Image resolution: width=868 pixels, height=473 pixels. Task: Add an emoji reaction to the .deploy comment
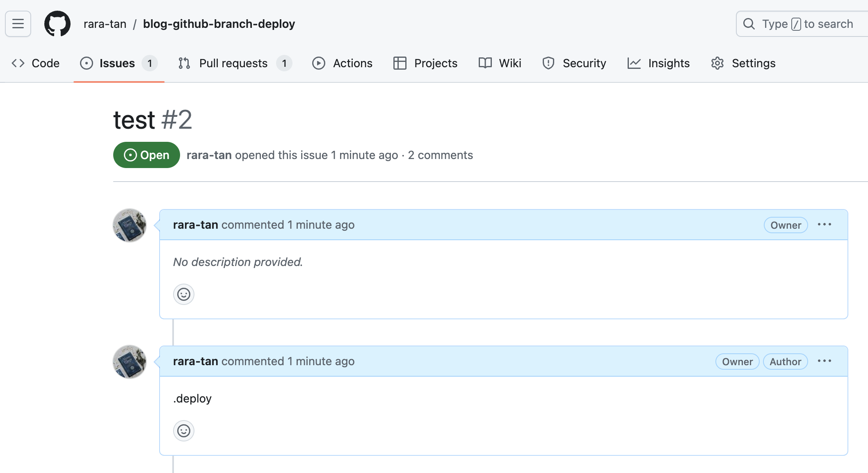[x=183, y=431]
